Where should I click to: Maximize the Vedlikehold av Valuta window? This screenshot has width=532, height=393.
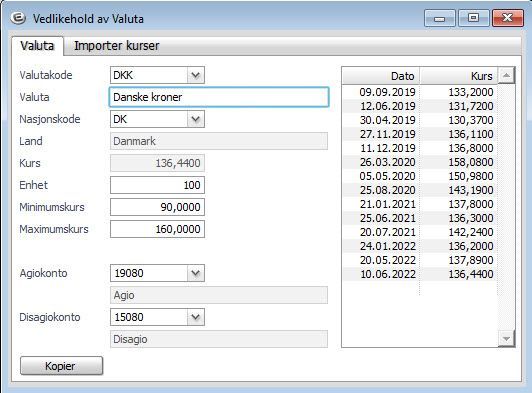[x=474, y=18]
